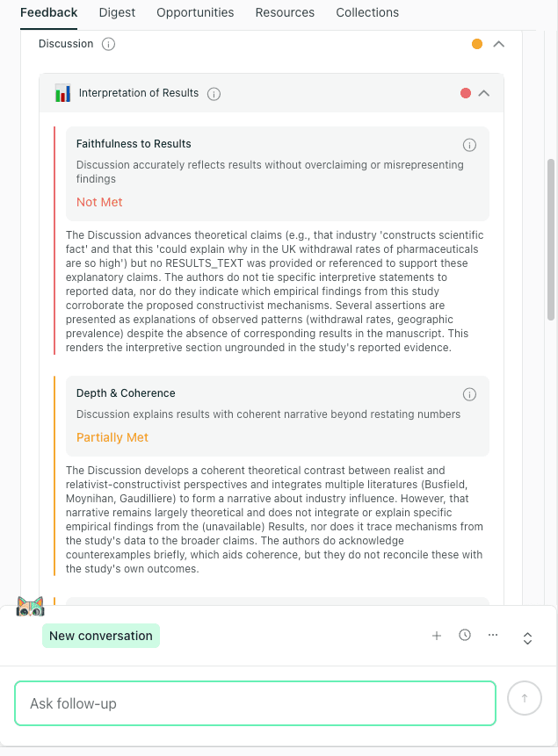Click the cat mascot avatar above chat
Screen dimensions: 558x756
pyautogui.click(x=32, y=606)
